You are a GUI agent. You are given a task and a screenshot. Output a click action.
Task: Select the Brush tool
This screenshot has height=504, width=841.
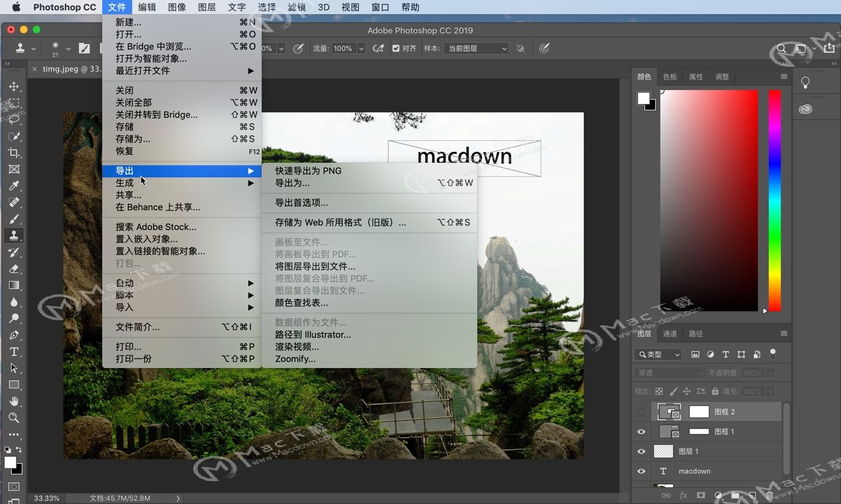(14, 219)
